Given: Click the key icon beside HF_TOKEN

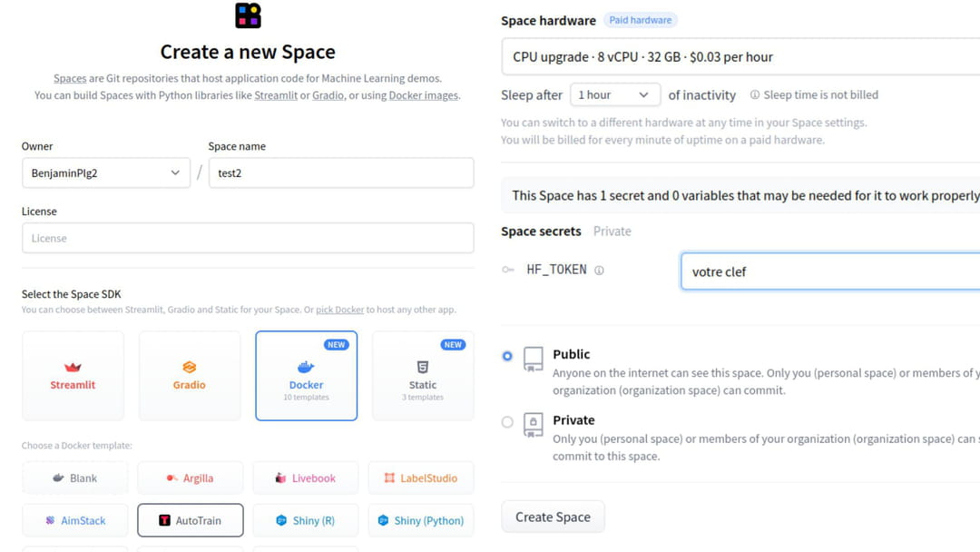Looking at the screenshot, I should click(507, 270).
